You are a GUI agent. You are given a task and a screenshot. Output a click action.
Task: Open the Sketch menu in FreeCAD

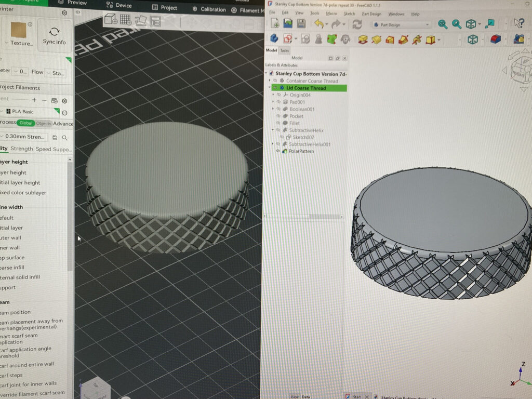coord(349,14)
